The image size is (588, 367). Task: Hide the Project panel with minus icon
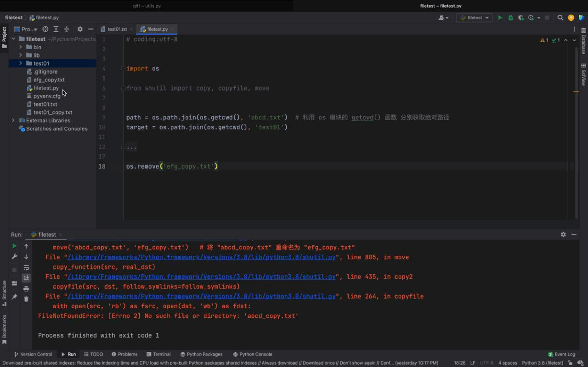(x=90, y=29)
